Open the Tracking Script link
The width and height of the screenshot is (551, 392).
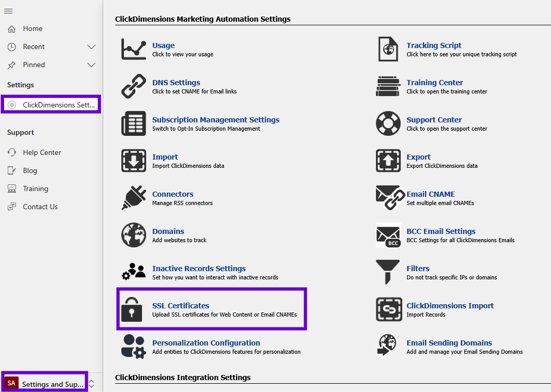434,45
